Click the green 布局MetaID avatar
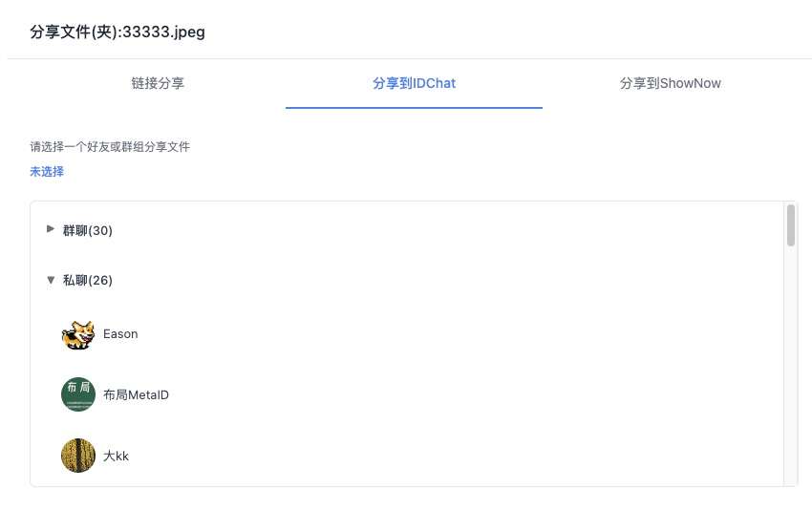 [x=78, y=394]
